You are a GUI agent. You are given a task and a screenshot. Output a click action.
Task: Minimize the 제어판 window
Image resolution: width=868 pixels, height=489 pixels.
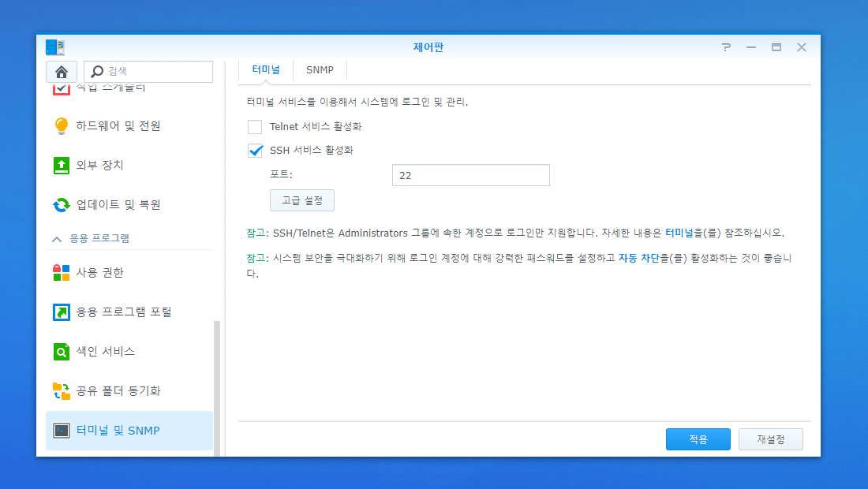[750, 47]
